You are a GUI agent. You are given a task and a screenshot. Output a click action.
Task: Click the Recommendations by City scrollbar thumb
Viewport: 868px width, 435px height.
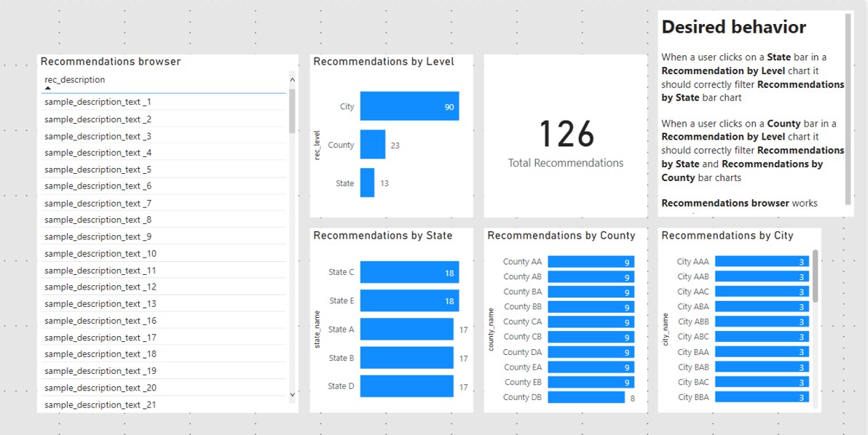tap(815, 275)
